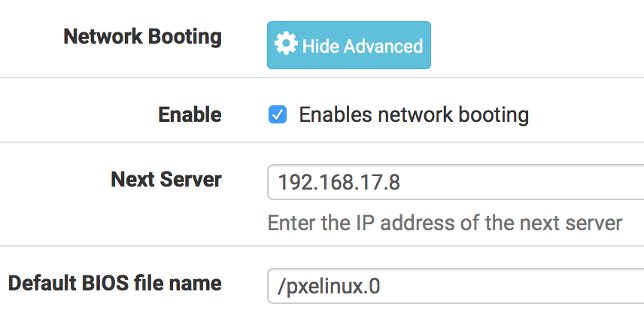Click the word "Advanced" in the blue button
644x319 pixels.
pyautogui.click(x=383, y=46)
